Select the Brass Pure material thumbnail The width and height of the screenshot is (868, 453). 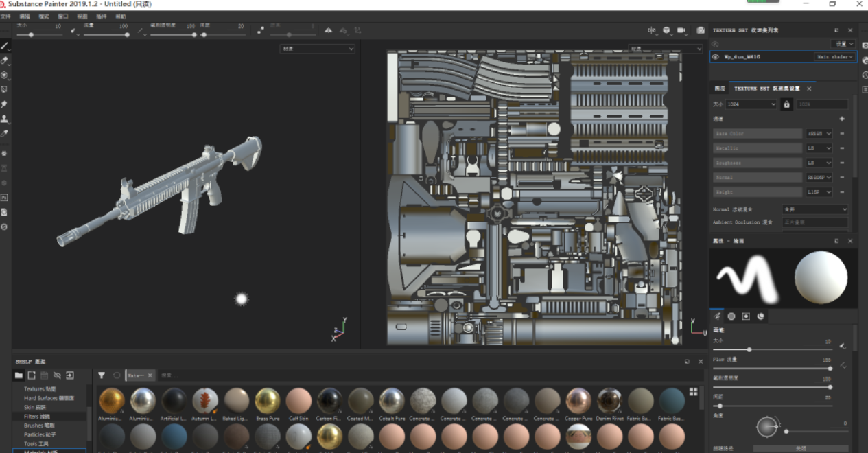pyautogui.click(x=268, y=399)
